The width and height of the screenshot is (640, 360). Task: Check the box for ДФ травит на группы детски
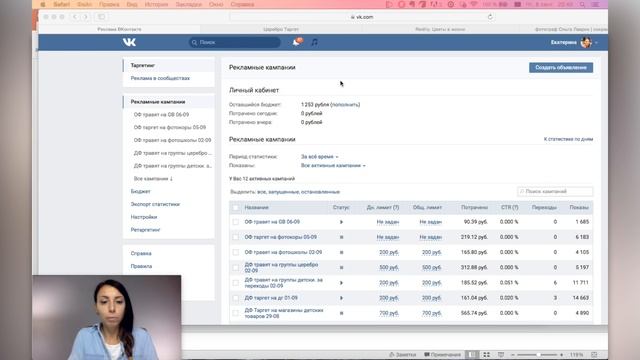[x=236, y=283]
